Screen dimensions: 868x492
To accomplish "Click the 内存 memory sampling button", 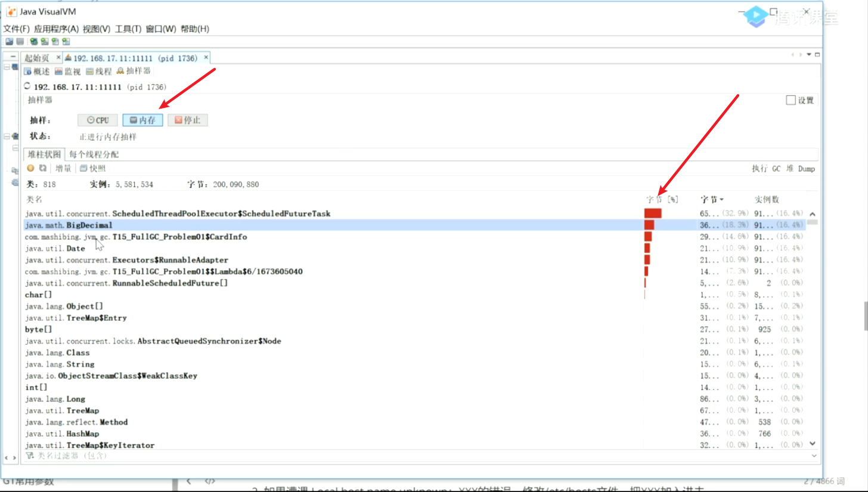I will coord(142,120).
